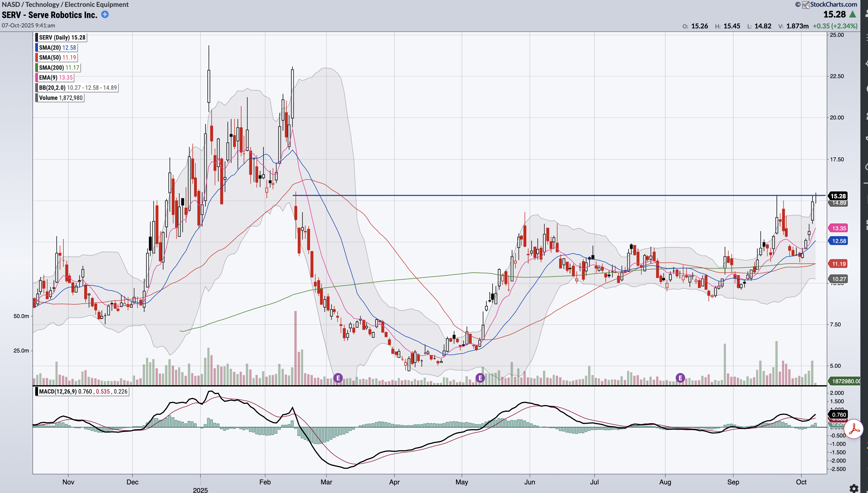The width and height of the screenshot is (868, 493).
Task: Click the May earnings E marker
Action: 480,378
